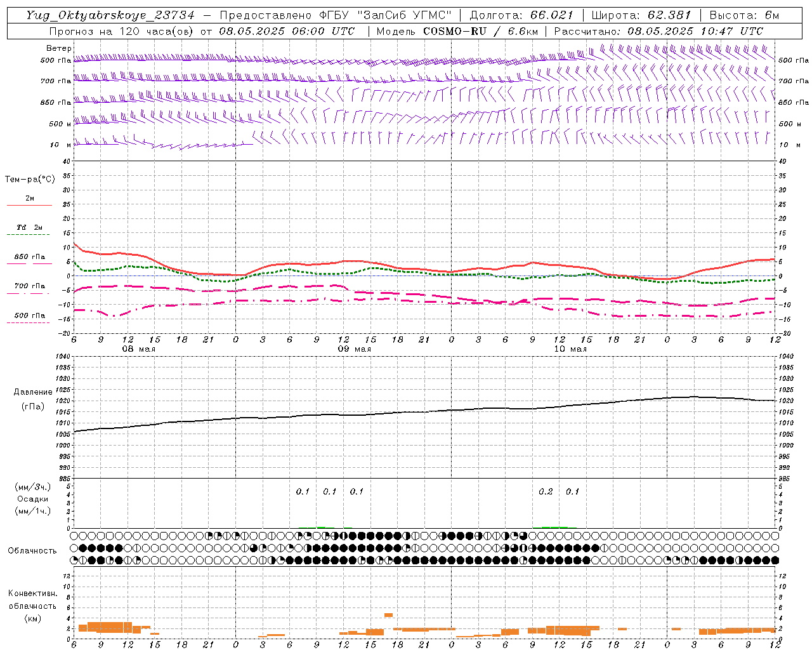812x650 pixels.
Task: Click the red 850 гПа temperature legend swatch
Action: pyautogui.click(x=29, y=263)
